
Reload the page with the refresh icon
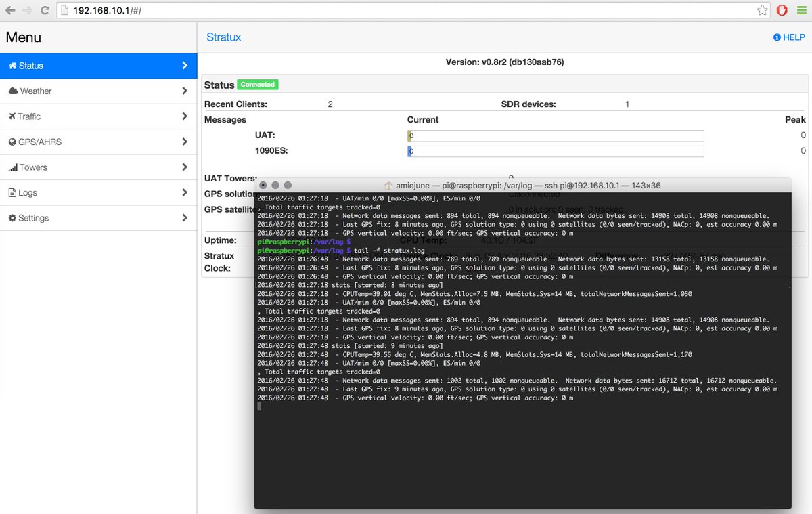[x=44, y=10]
